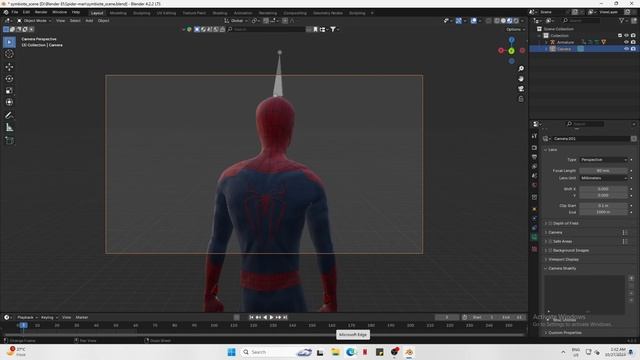Toggle the camera view icon in viewport
This screenshot has height=360, width=640.
pos(521,89)
